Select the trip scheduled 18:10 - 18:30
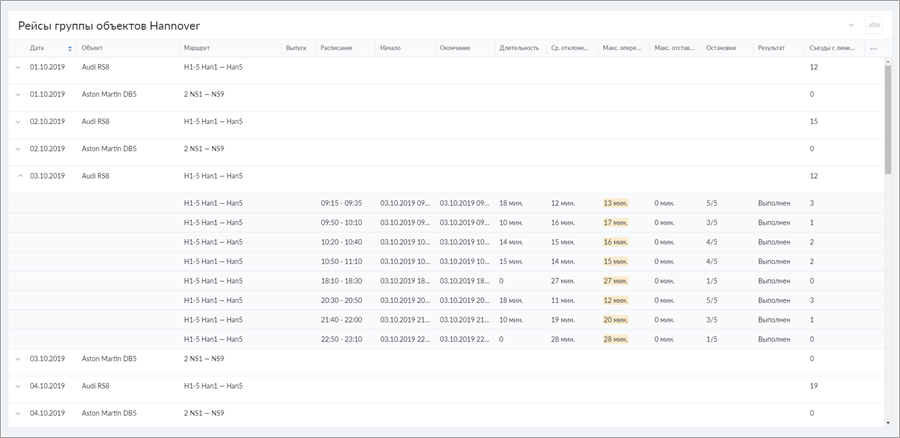This screenshot has width=900, height=438. tap(341, 281)
